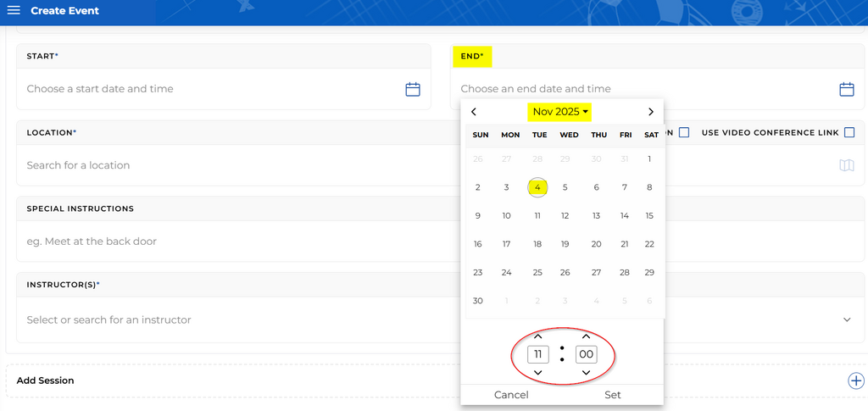Image resolution: width=868 pixels, height=411 pixels.
Task: Open the Start date calendar icon
Action: (x=413, y=89)
